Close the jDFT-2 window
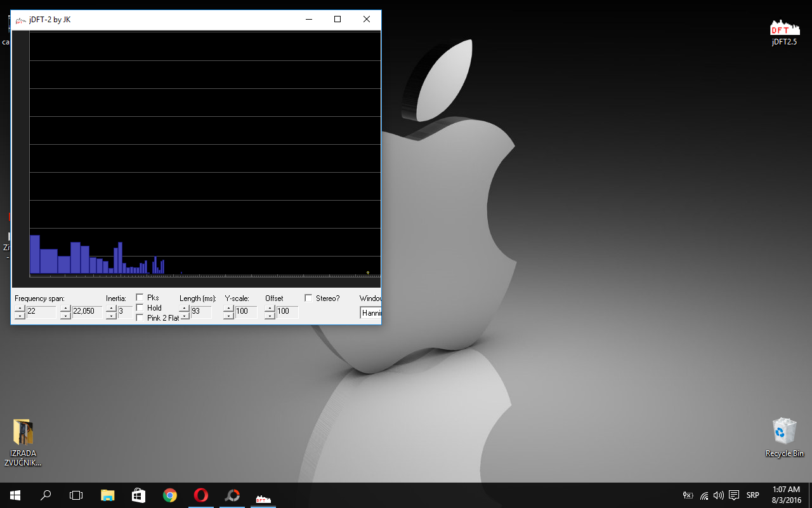Screen dimensions: 812x508 click(x=367, y=20)
